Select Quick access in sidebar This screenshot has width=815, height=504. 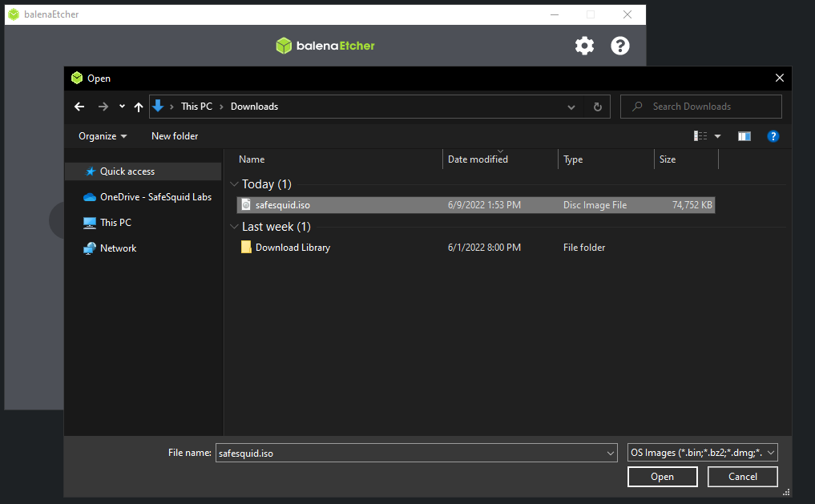coord(143,171)
